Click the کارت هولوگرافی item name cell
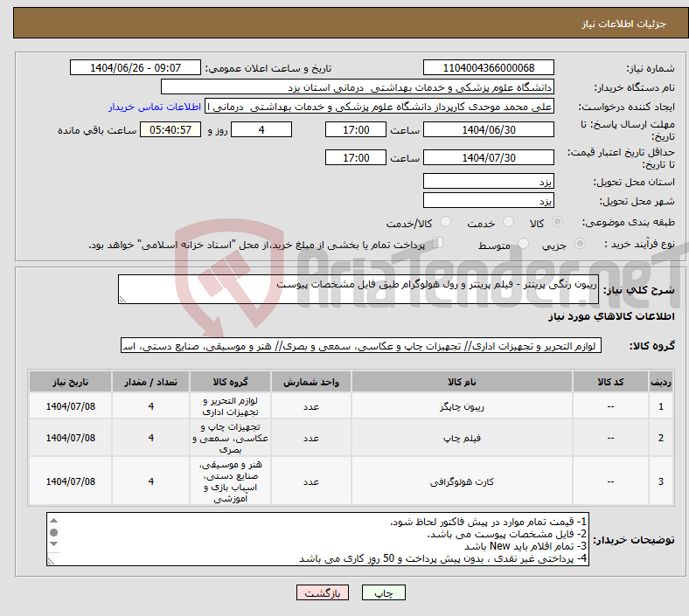 [462, 481]
